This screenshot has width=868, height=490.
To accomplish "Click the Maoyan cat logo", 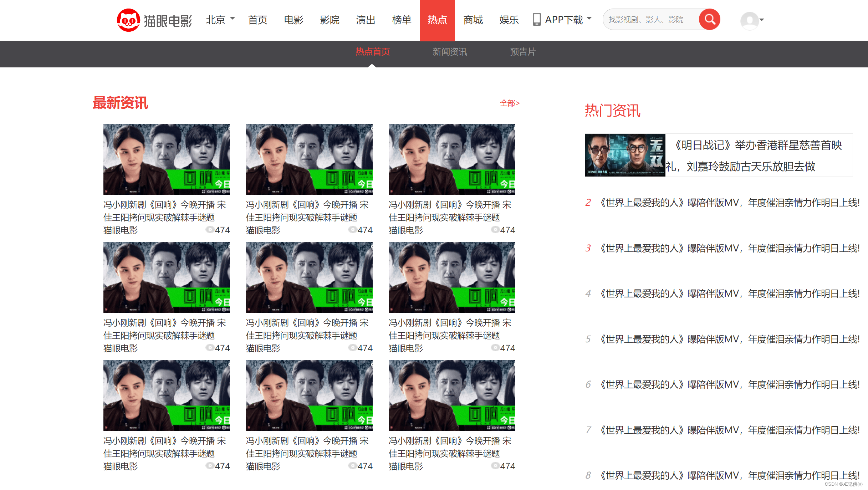I will tap(129, 20).
